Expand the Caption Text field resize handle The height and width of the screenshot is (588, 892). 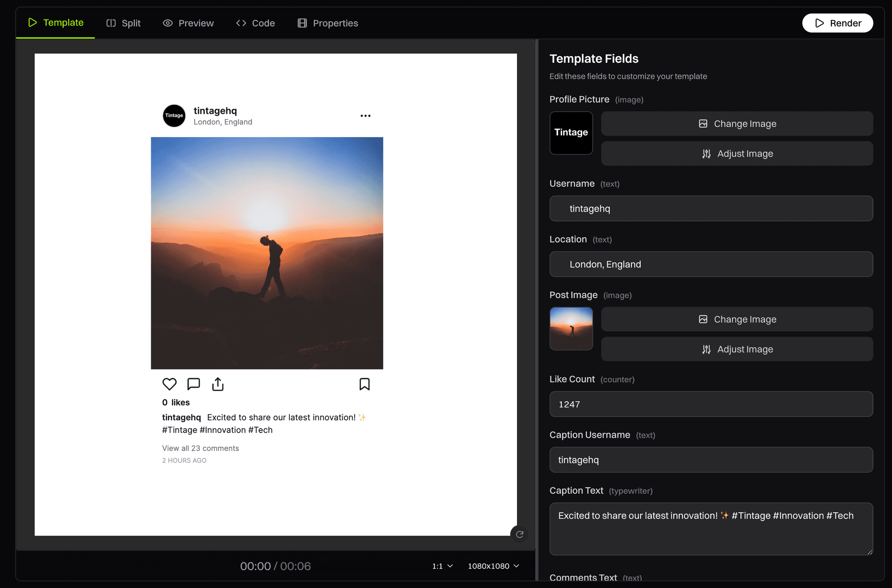pos(869,552)
